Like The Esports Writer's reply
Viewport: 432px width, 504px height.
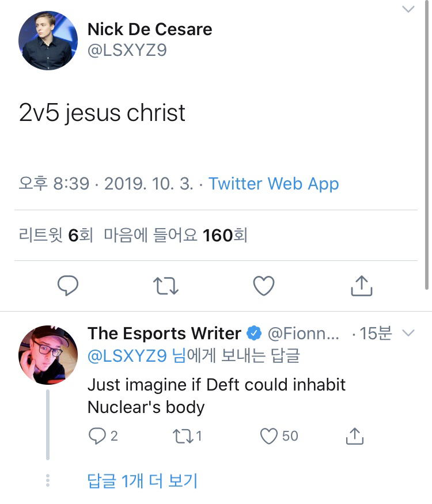pos(270,437)
